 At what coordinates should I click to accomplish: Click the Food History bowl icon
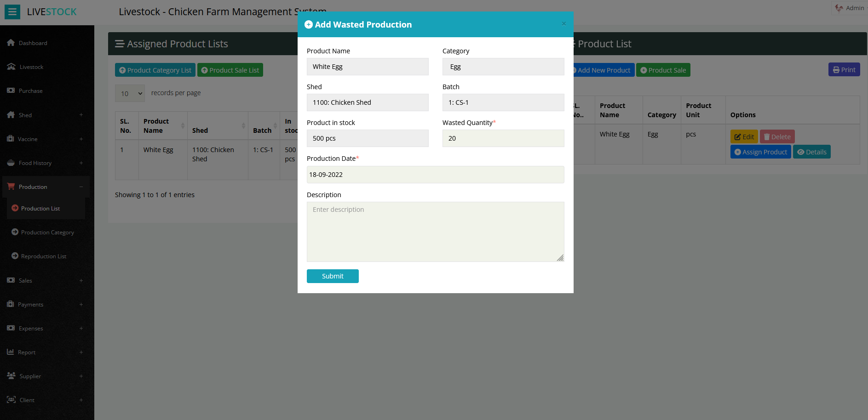click(11, 163)
